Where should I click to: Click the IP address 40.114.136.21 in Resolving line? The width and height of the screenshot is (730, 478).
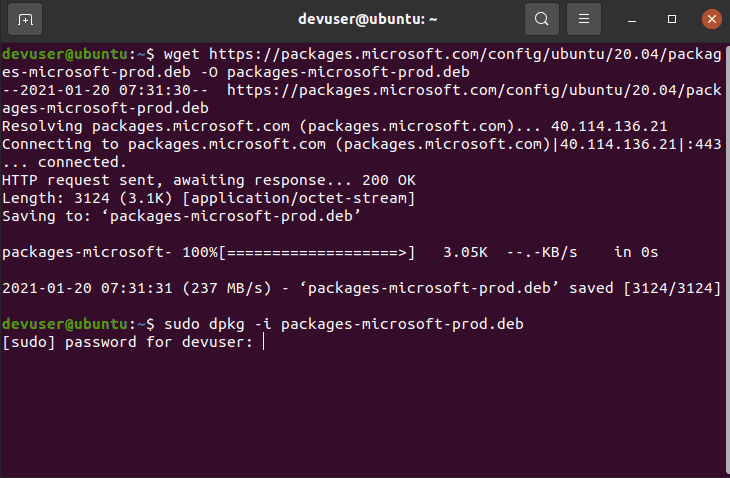(x=609, y=126)
